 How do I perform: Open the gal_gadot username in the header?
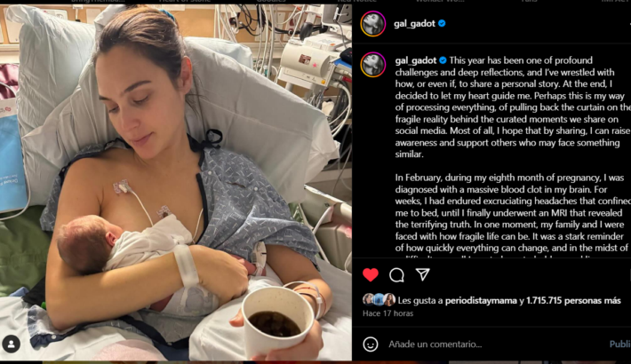click(x=414, y=23)
